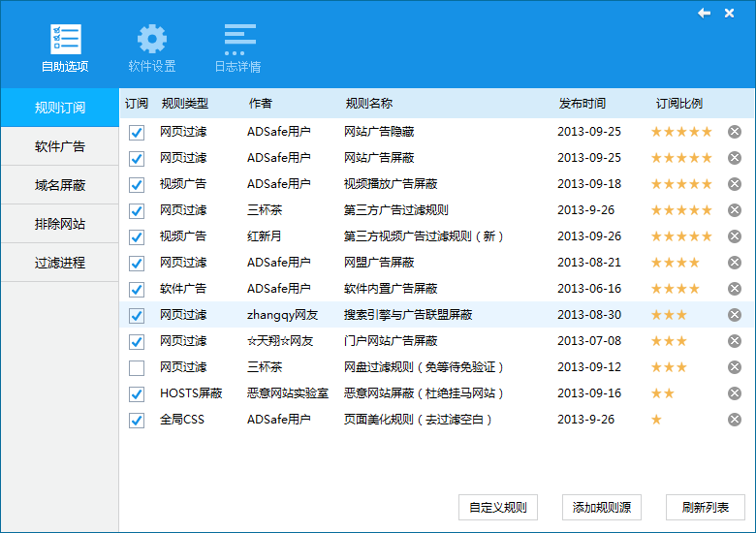Click date 2013-09-18
This screenshot has height=533, width=756.
(x=589, y=184)
